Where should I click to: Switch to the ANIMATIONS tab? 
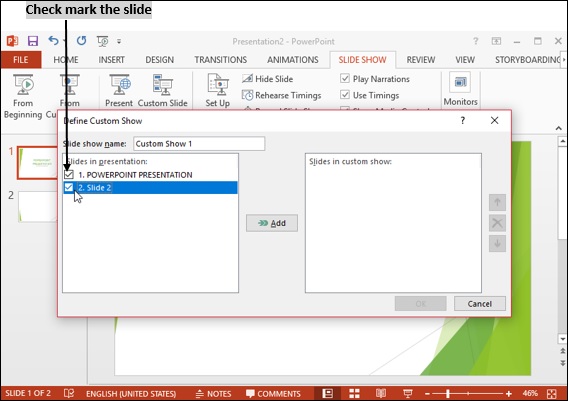point(293,60)
